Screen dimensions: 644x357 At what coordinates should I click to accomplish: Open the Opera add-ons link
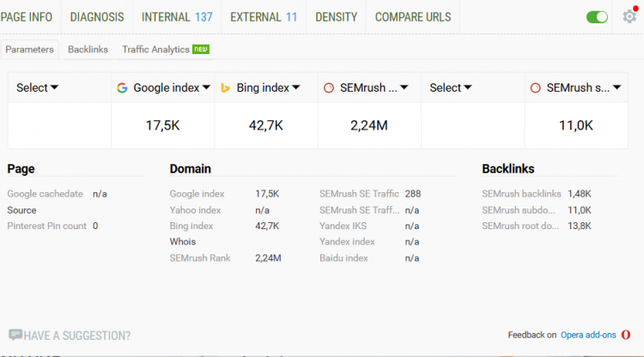pos(588,336)
